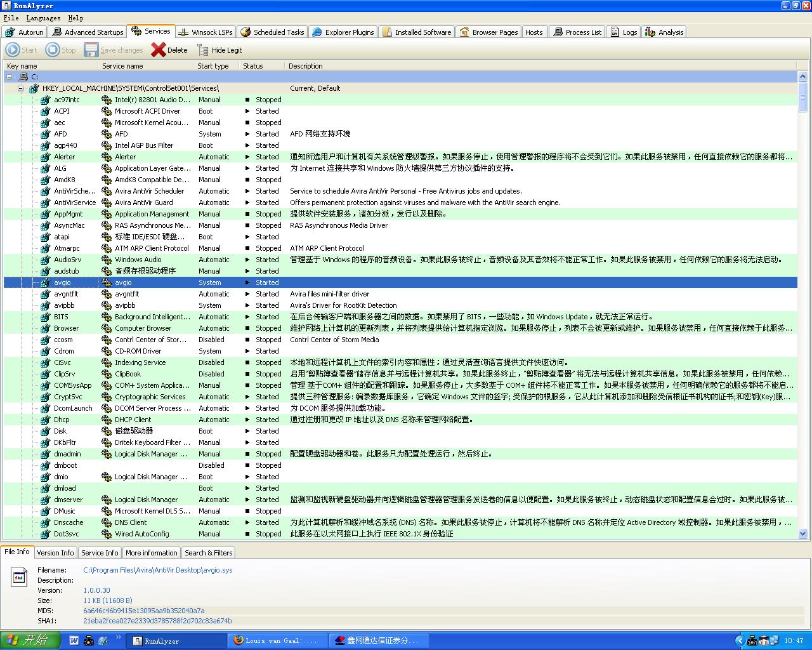Screen dimensions: 812x650
Task: Select the avipbb service row
Action: [400, 305]
